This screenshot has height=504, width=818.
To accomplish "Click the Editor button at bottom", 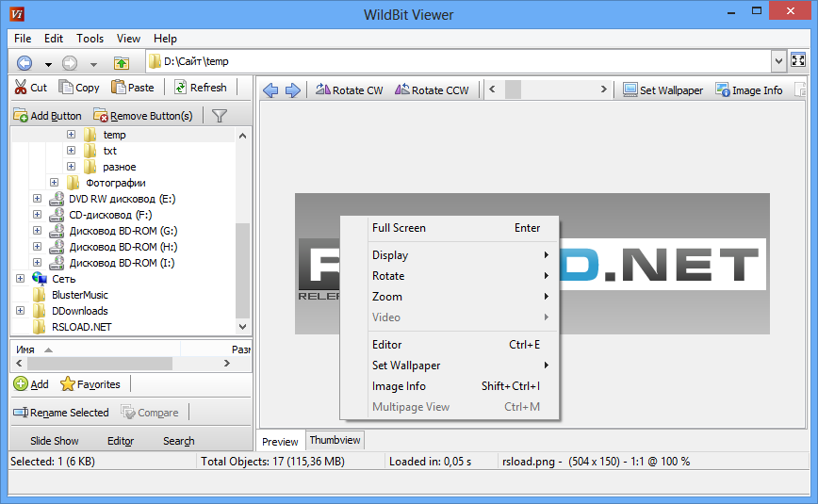I will click(121, 441).
